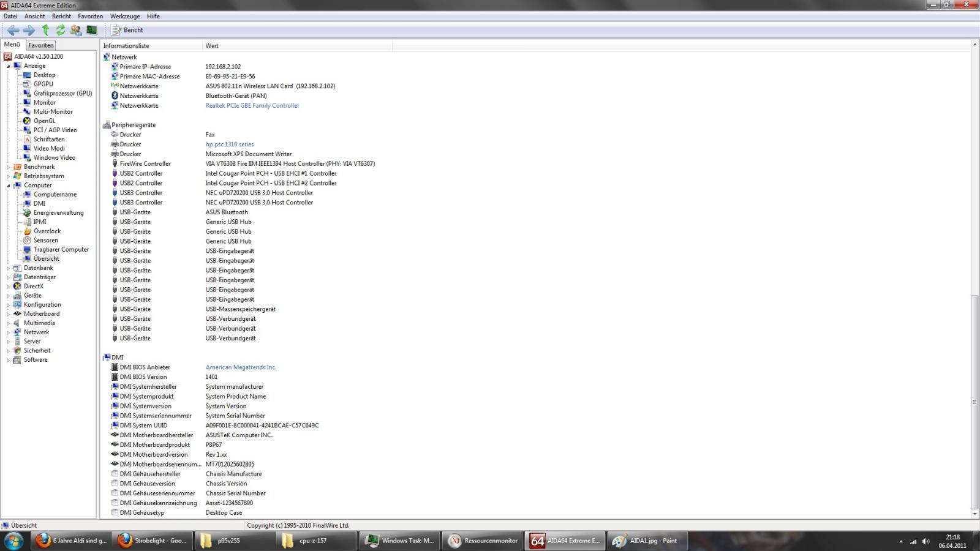Viewport: 980px width, 551px height.
Task: Collapse the Anzeige tree node
Action: (x=9, y=66)
